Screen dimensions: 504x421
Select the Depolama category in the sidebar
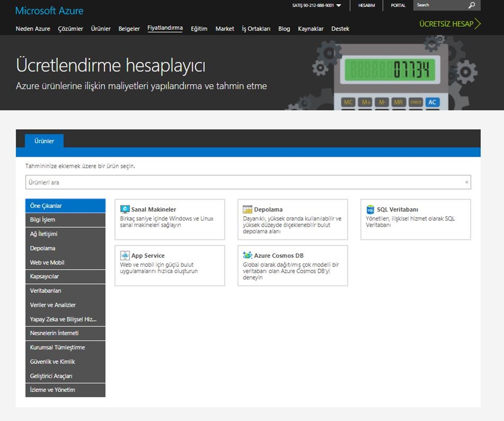[65, 248]
